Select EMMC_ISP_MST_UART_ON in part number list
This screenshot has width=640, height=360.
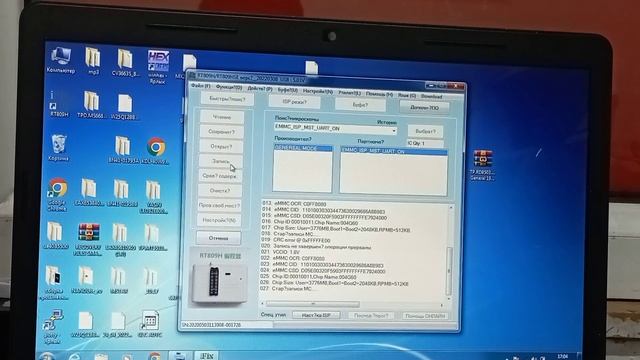point(393,151)
